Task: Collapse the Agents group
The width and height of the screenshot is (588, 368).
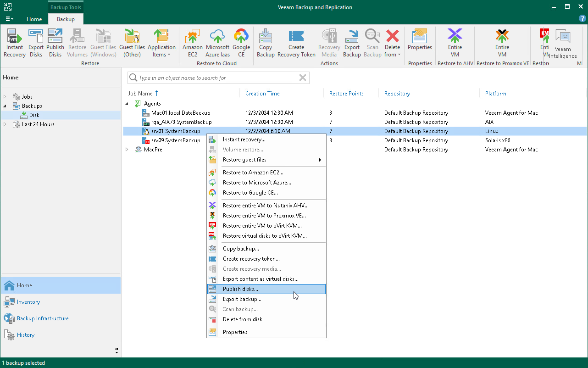Action: coord(128,104)
